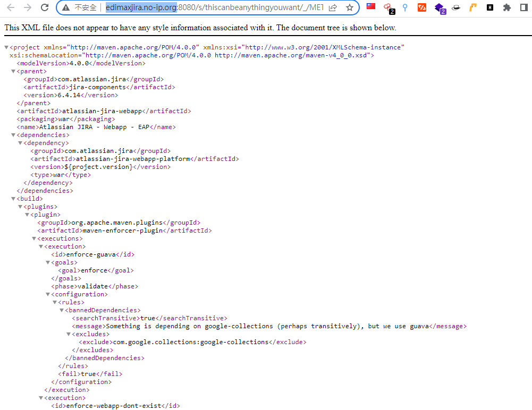This screenshot has width=532, height=410.
Task: Click the phase validate line
Action: point(95,286)
